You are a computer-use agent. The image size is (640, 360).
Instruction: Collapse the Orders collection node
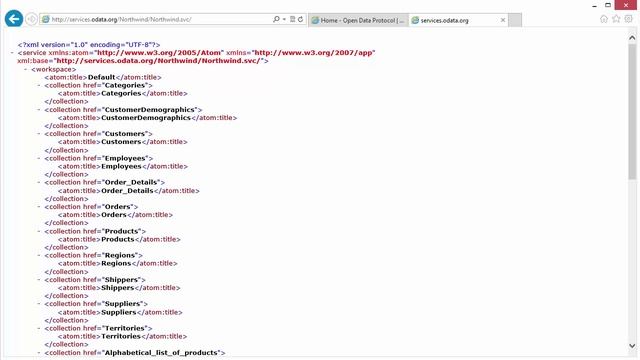(x=39, y=207)
